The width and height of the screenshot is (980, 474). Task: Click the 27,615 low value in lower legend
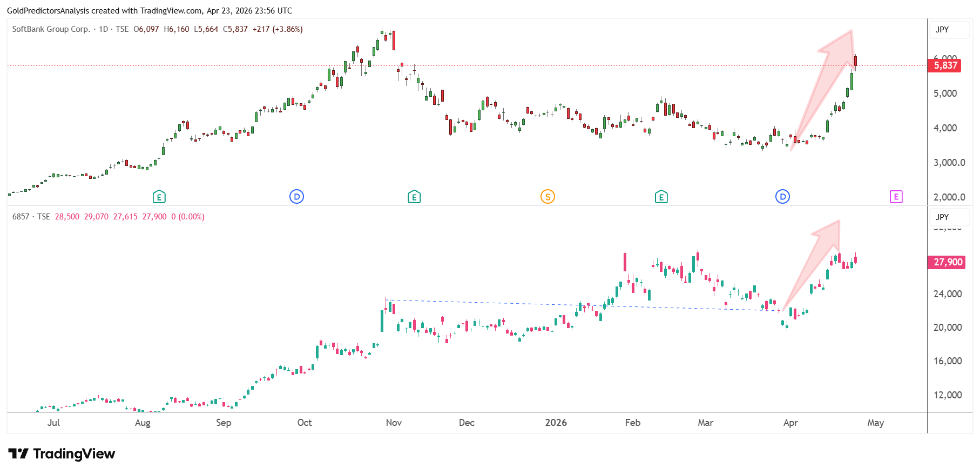coord(125,217)
